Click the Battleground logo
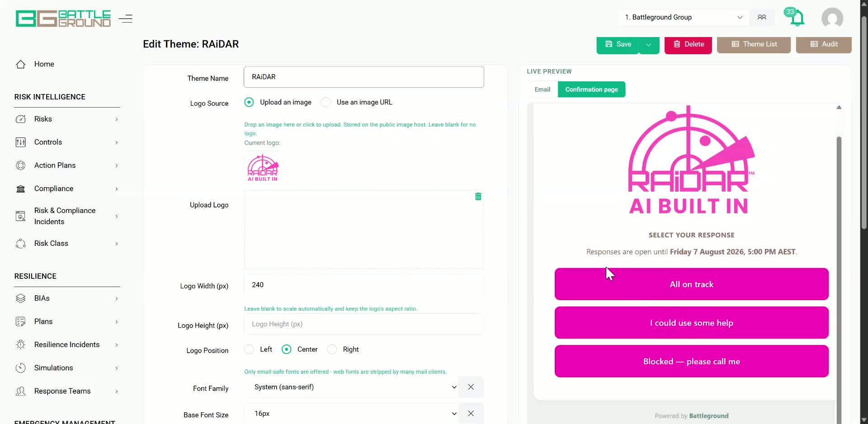The width and height of the screenshot is (868, 424). click(x=63, y=19)
